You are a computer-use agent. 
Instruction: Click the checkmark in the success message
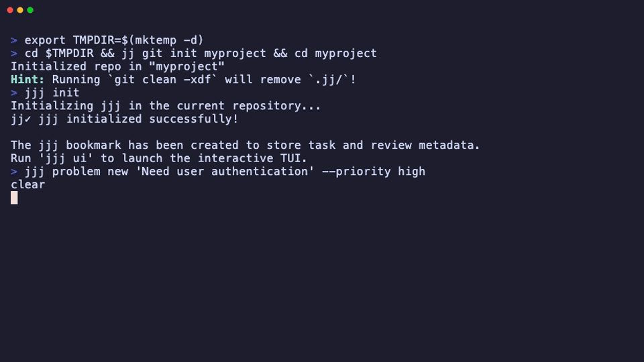(x=28, y=119)
